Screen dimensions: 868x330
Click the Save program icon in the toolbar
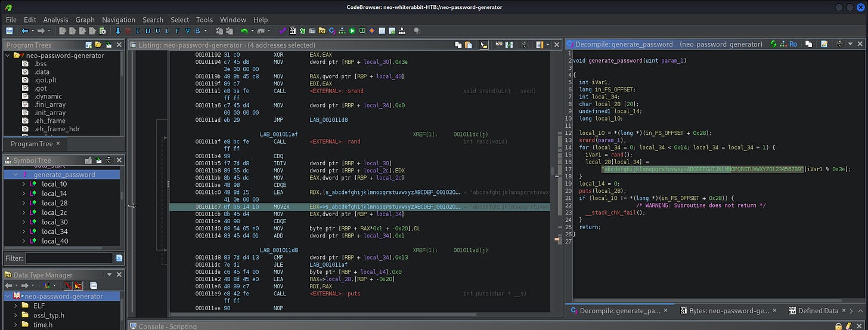click(x=9, y=30)
